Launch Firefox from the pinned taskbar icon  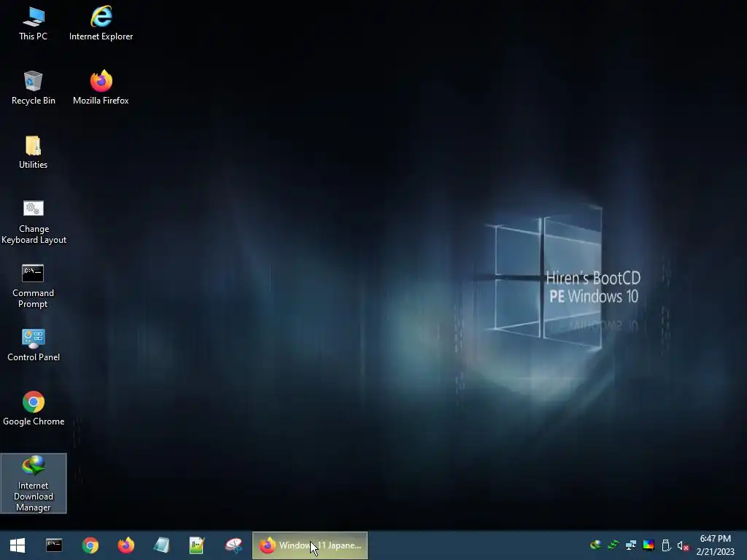click(125, 545)
